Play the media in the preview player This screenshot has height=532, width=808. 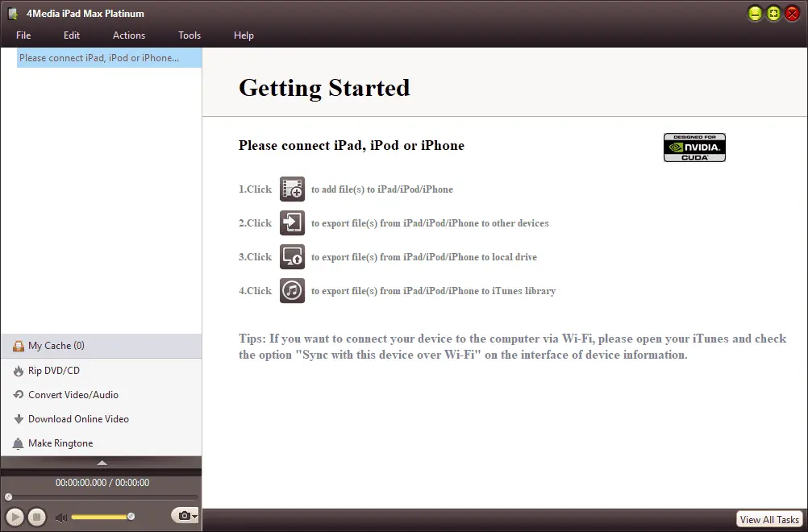click(x=15, y=517)
